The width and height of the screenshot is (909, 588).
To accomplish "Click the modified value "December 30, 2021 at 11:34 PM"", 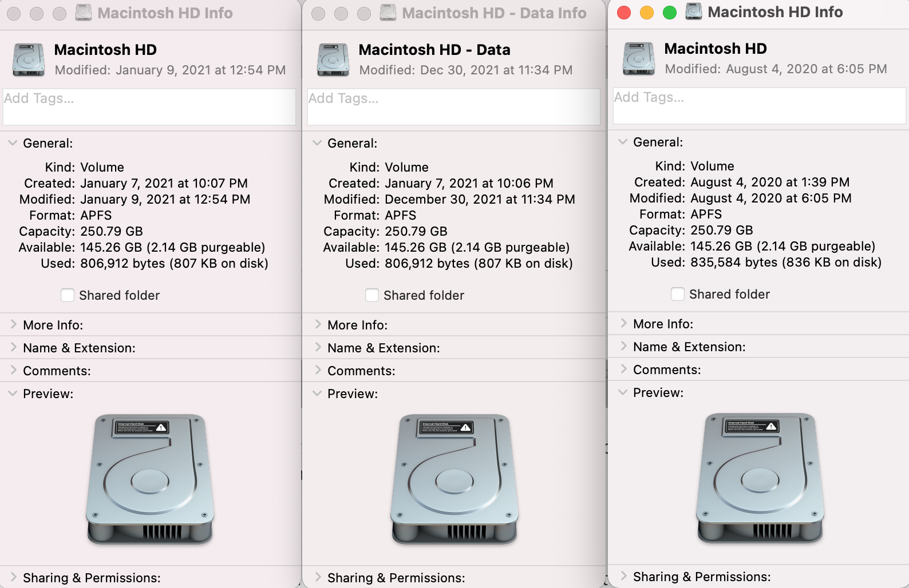I will [480, 200].
